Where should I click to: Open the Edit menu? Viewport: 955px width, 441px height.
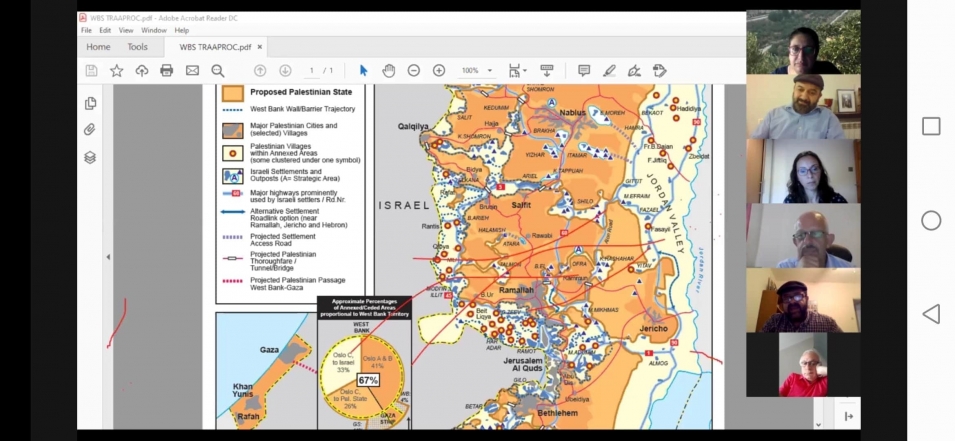[105, 30]
